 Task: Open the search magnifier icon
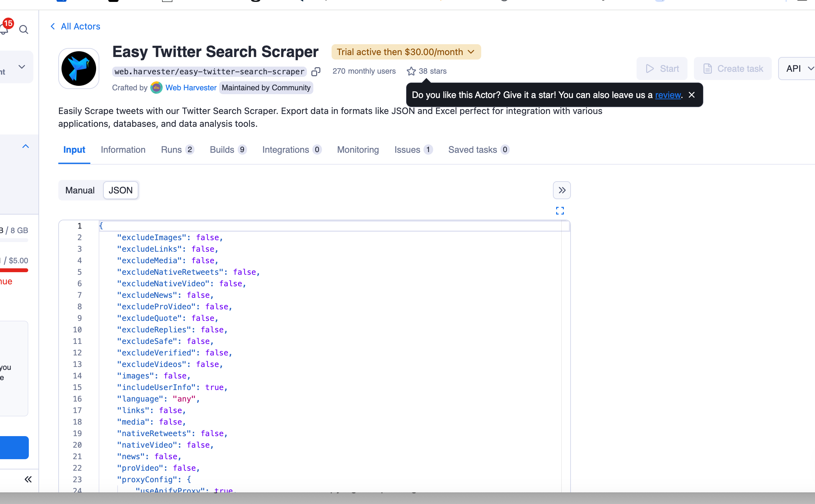point(24,30)
